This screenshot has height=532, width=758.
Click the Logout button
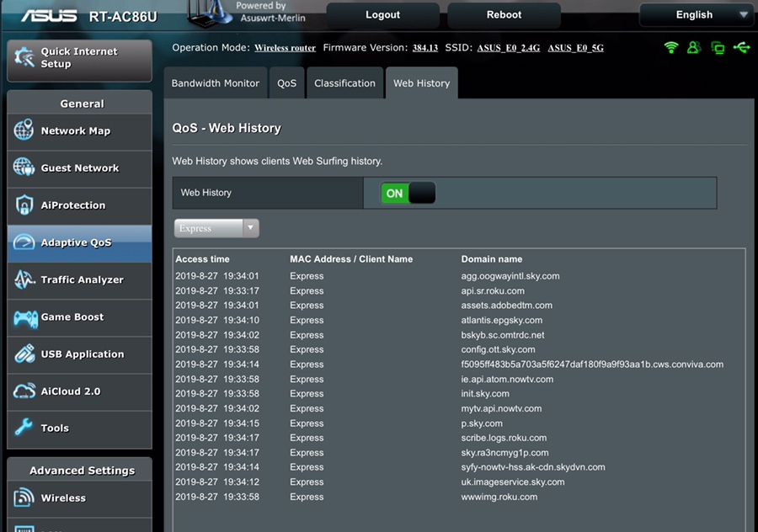383,15
